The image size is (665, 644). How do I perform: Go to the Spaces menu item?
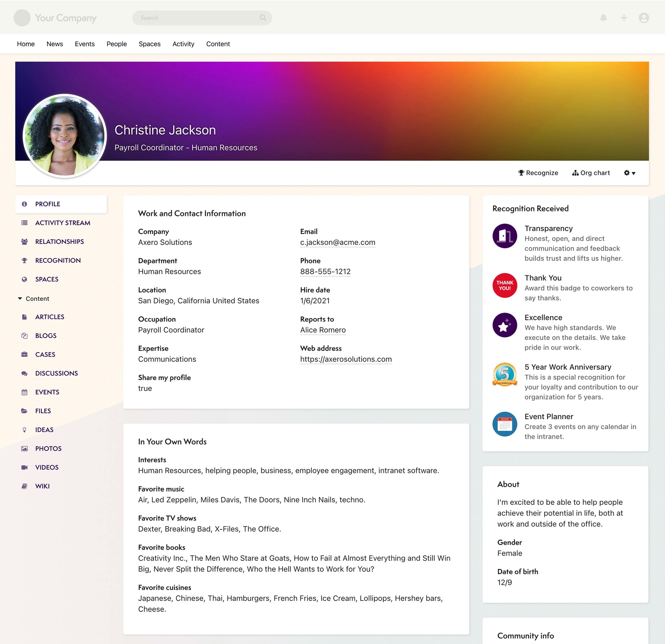[149, 44]
